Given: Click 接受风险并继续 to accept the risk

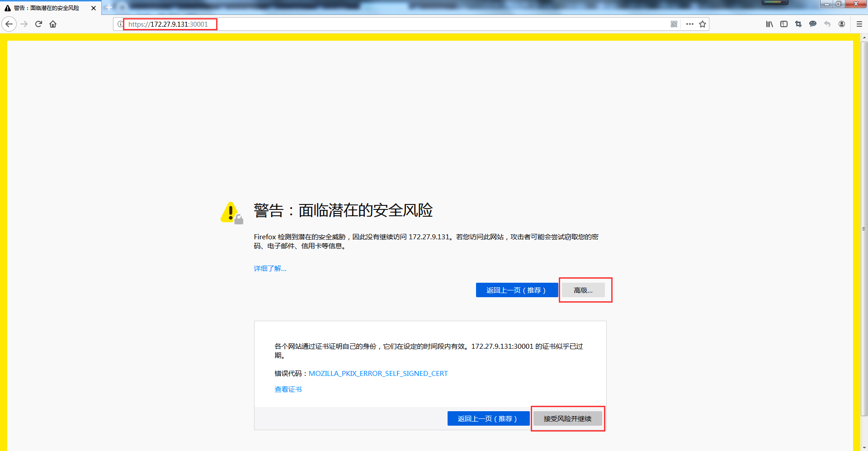Looking at the screenshot, I should pyautogui.click(x=567, y=418).
